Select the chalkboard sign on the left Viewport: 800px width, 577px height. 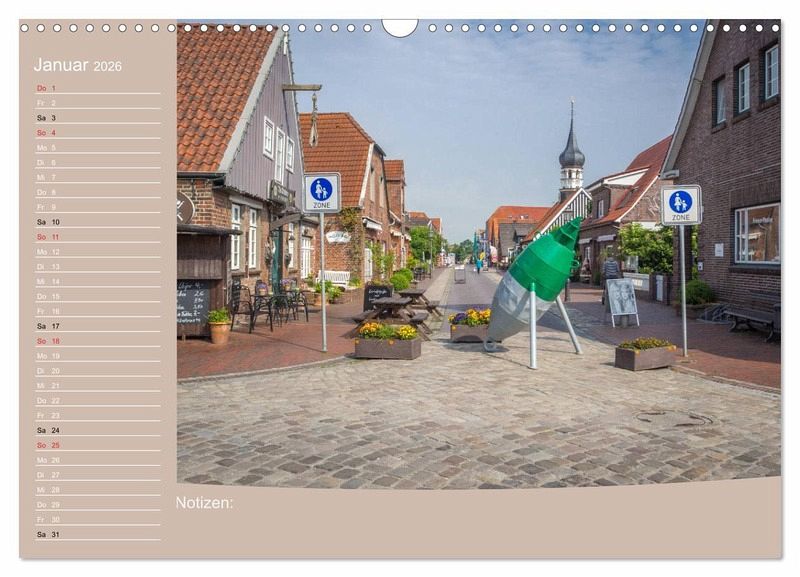[x=192, y=302]
